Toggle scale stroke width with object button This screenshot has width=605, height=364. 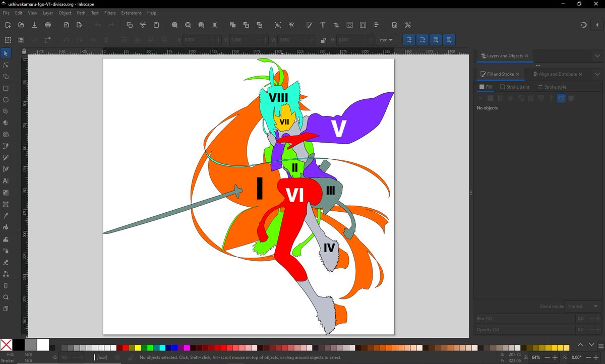[409, 40]
